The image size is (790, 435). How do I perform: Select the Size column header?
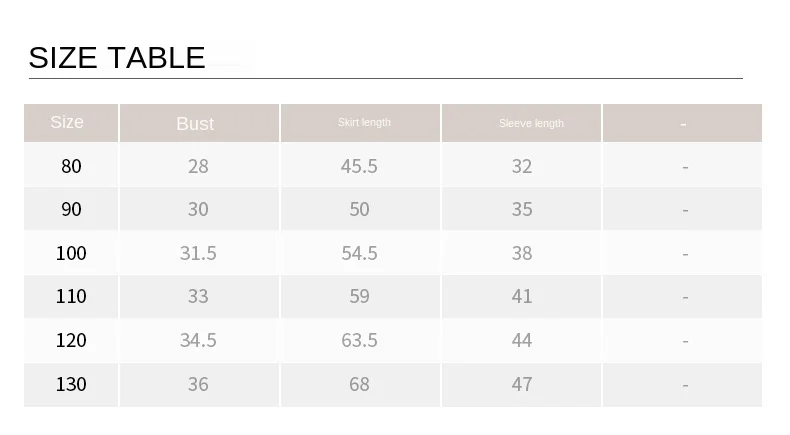pyautogui.click(x=67, y=122)
